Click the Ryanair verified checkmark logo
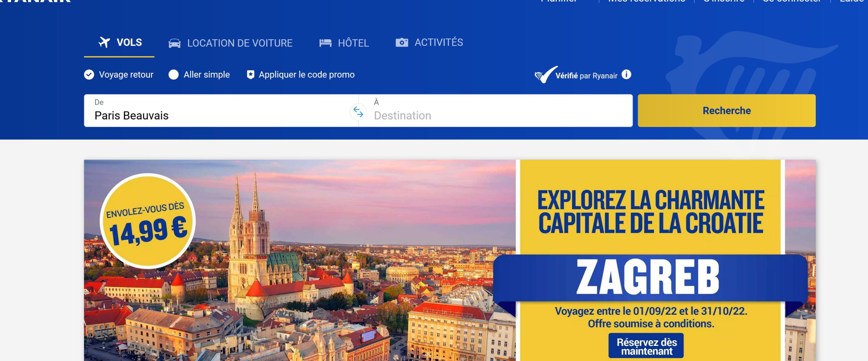 tap(546, 75)
